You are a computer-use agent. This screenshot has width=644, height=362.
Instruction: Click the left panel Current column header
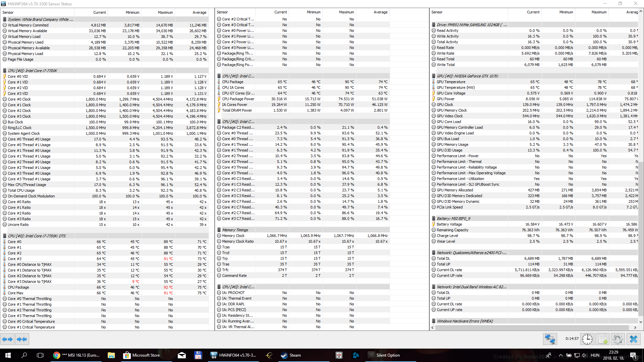point(91,12)
